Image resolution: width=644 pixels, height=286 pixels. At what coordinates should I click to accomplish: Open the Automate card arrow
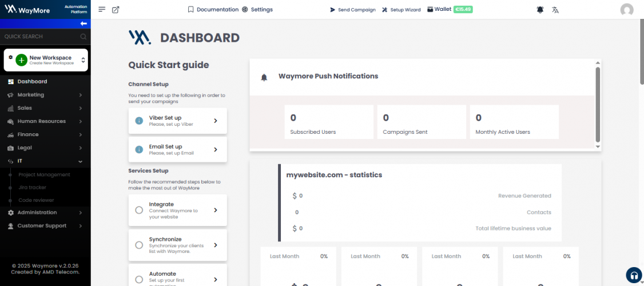pos(215,280)
